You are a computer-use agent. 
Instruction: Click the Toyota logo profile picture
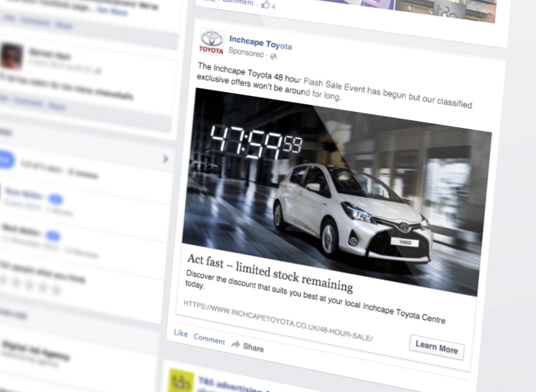click(x=212, y=42)
